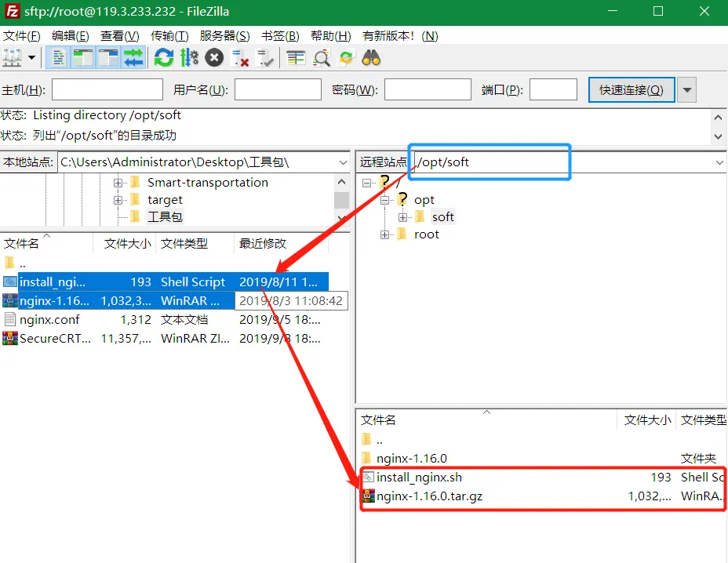Select Smart-transportation folder in local tree
This screenshot has height=563, width=728.
[x=208, y=183]
